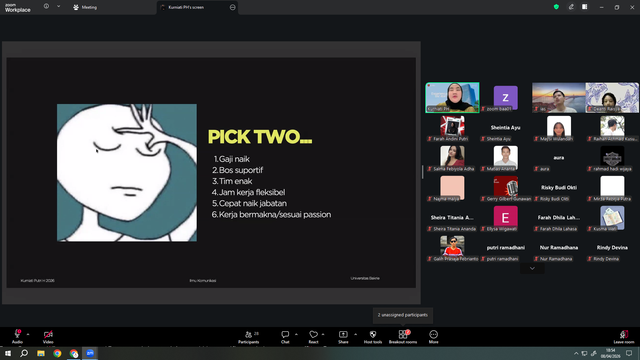Image resolution: width=640 pixels, height=360 pixels.
Task: Click the 'aura' participant tile
Action: point(558,158)
